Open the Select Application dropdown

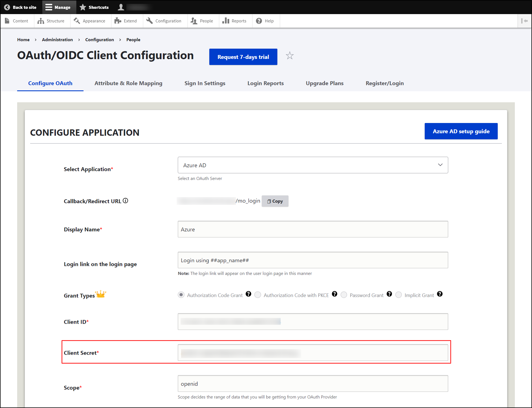312,165
